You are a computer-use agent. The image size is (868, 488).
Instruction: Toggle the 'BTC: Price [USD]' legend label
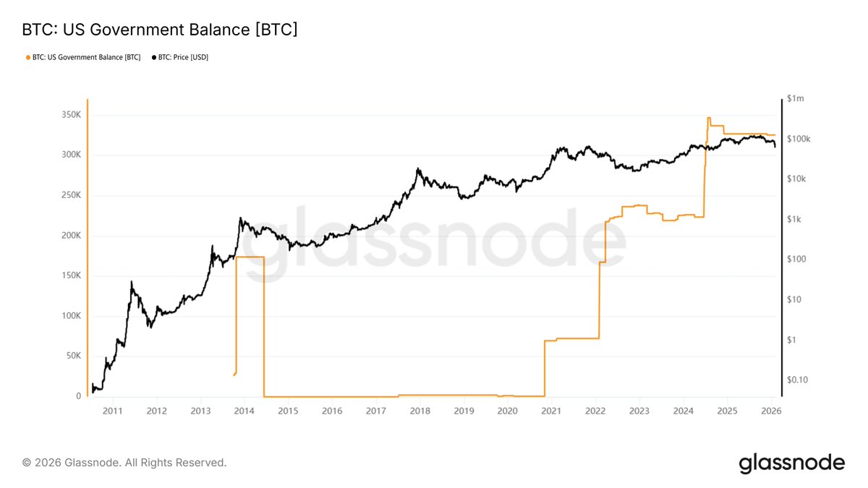(x=184, y=56)
